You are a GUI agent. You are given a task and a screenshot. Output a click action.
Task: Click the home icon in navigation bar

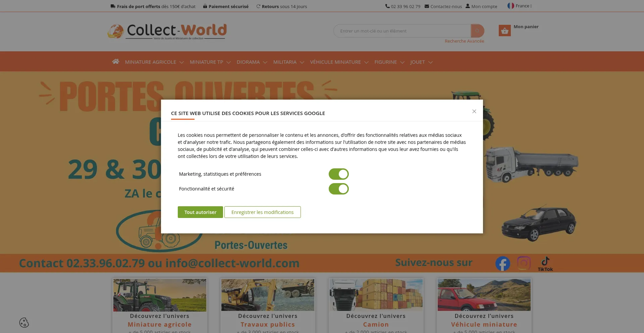(x=116, y=62)
